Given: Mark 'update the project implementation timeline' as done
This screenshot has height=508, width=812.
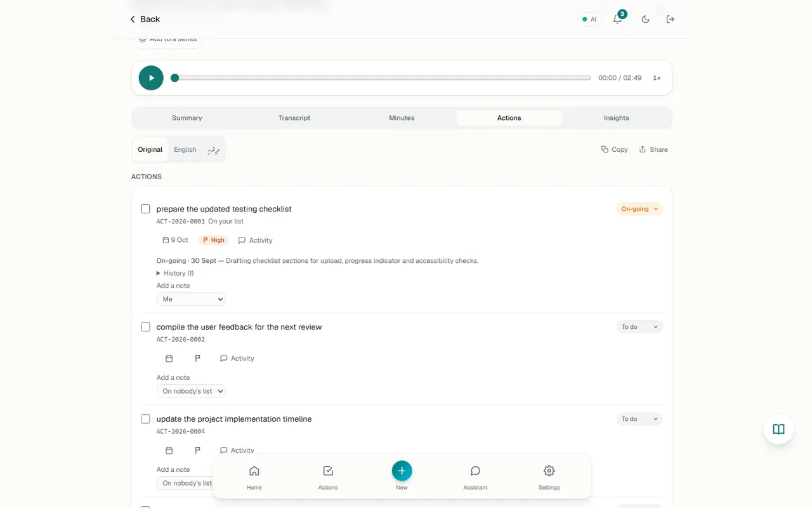Looking at the screenshot, I should (145, 419).
